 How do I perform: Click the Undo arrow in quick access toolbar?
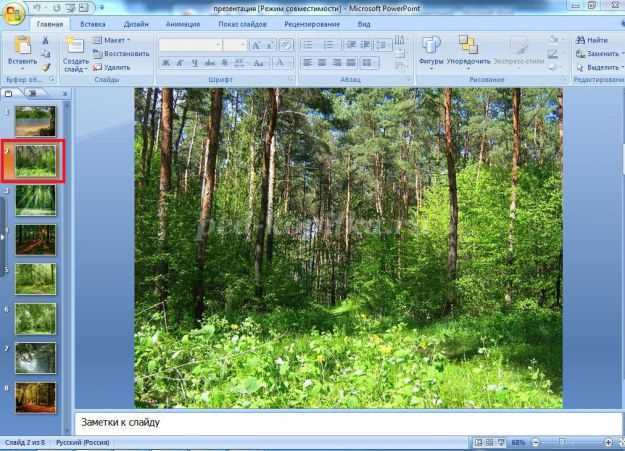pos(38,7)
